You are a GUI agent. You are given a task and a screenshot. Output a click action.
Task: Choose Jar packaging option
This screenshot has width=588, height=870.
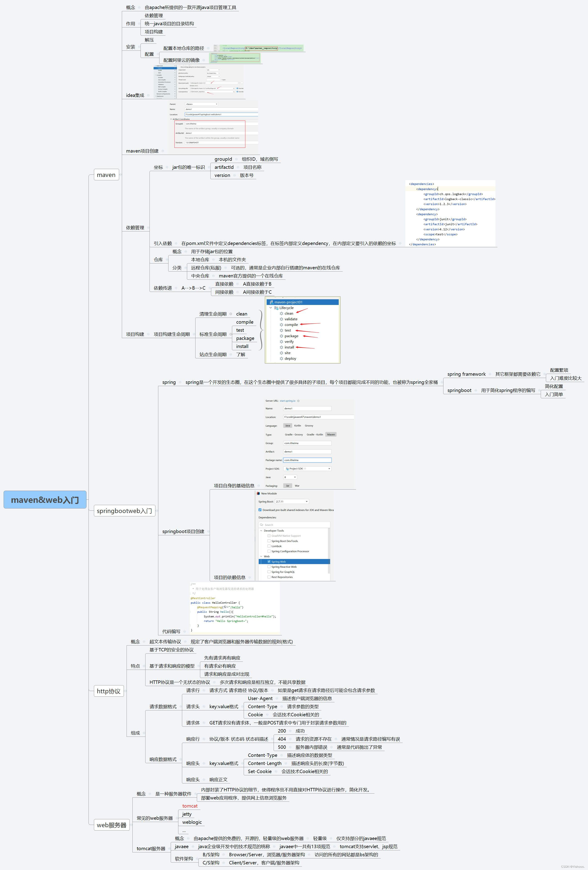coord(288,486)
